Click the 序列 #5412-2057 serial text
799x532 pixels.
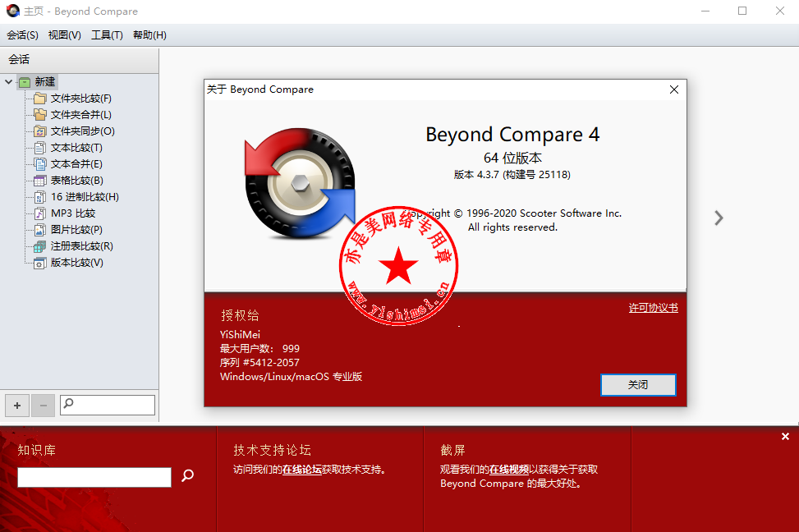[x=259, y=363]
